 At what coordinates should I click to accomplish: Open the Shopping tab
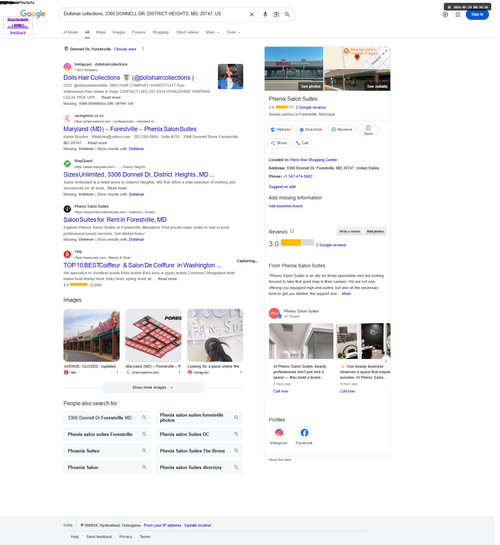(161, 32)
